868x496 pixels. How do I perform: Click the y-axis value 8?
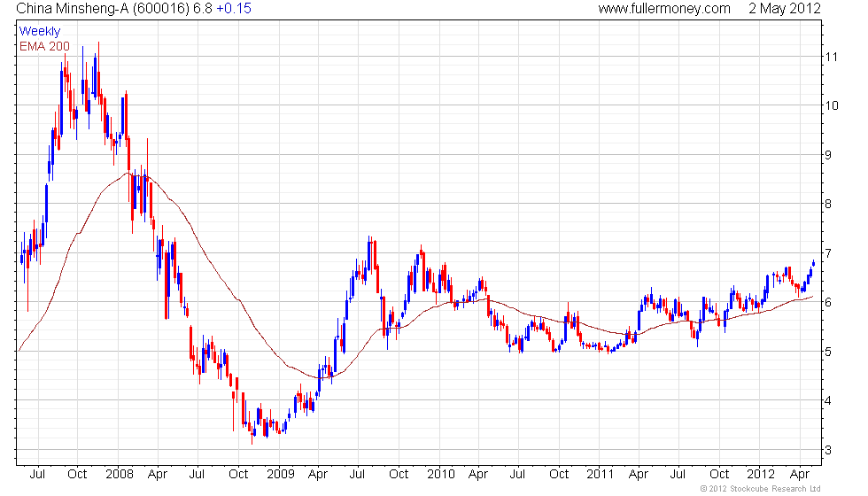[828, 204]
